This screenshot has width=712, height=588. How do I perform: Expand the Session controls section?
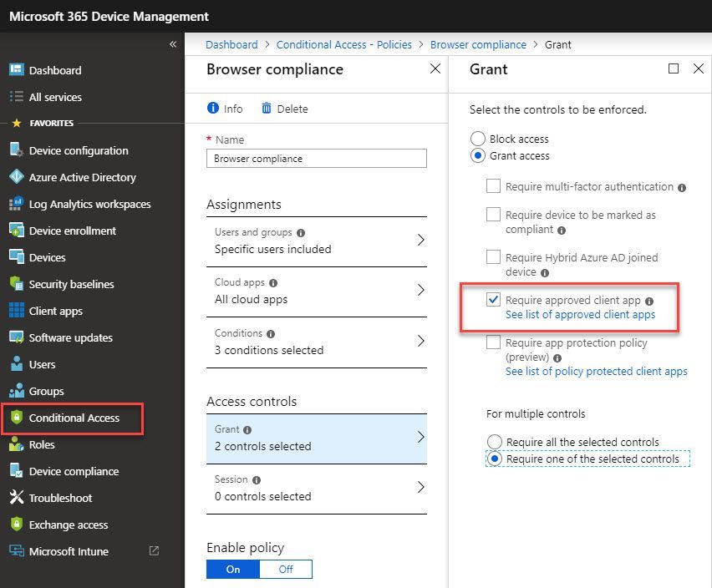click(316, 487)
